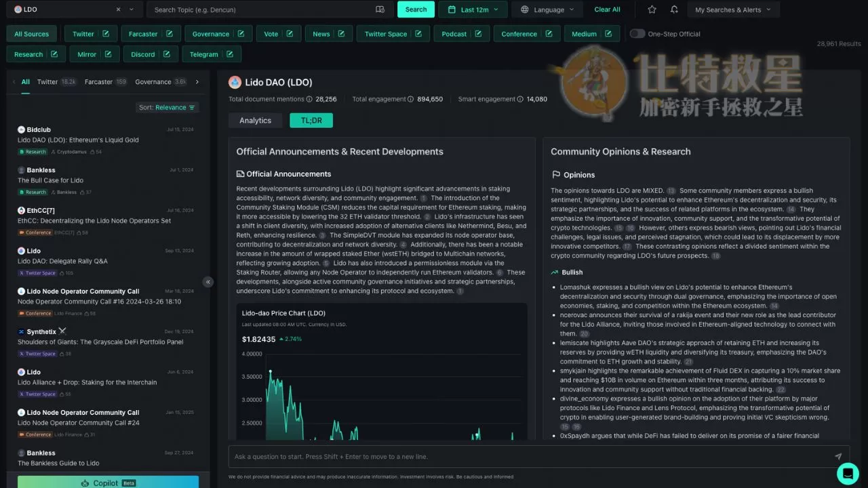Open the Language dropdown
Viewport: 868px width, 488px height.
pos(548,9)
